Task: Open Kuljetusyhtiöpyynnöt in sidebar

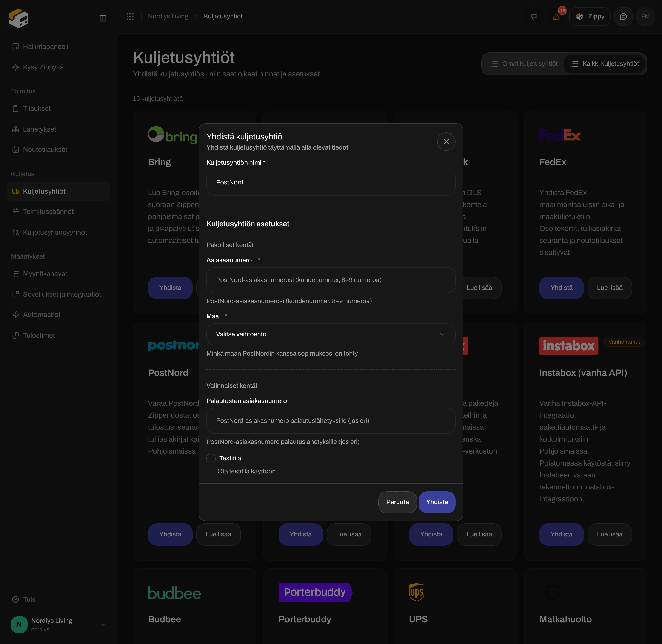Action: pos(59,232)
